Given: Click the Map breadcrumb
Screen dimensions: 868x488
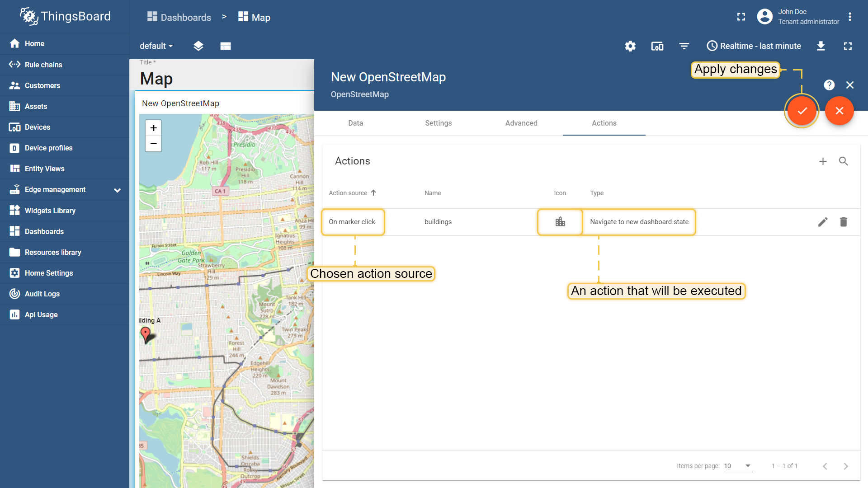Looking at the screenshot, I should point(254,17).
